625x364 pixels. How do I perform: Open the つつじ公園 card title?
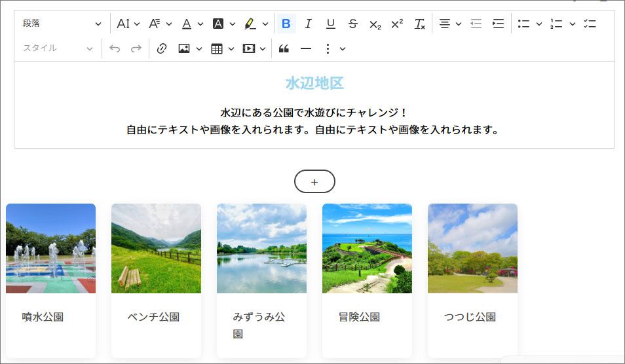[x=470, y=317]
